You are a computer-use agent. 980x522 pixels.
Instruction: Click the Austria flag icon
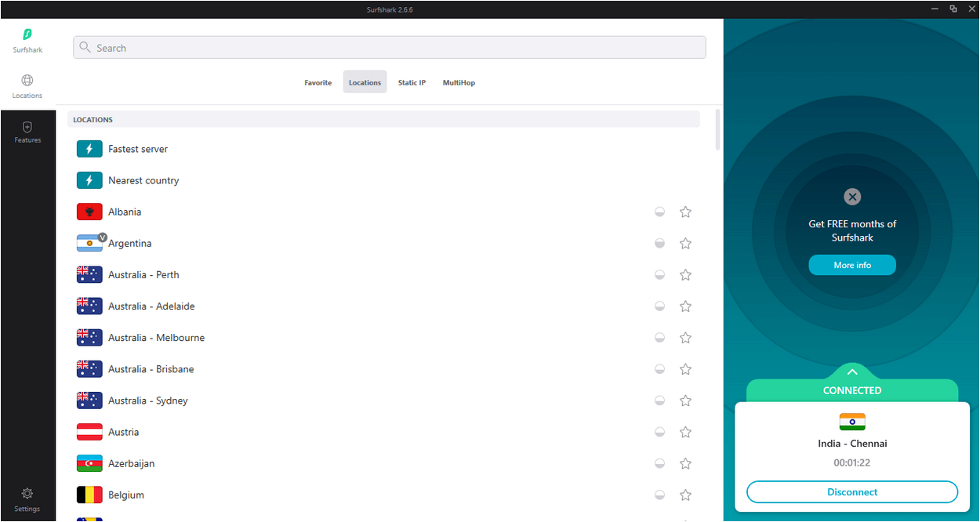(x=89, y=432)
